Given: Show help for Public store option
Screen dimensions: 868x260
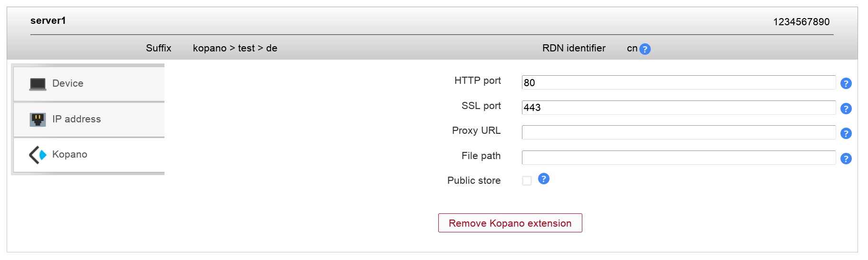Looking at the screenshot, I should (x=544, y=179).
